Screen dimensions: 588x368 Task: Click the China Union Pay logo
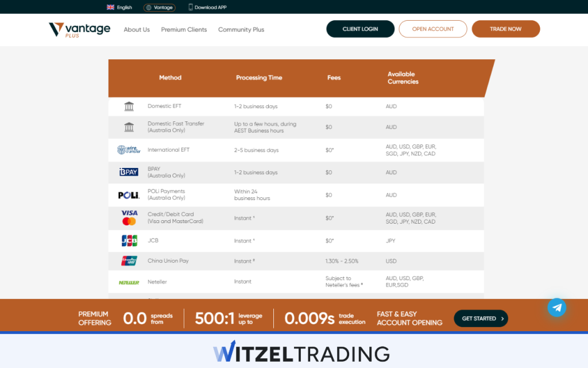point(129,260)
